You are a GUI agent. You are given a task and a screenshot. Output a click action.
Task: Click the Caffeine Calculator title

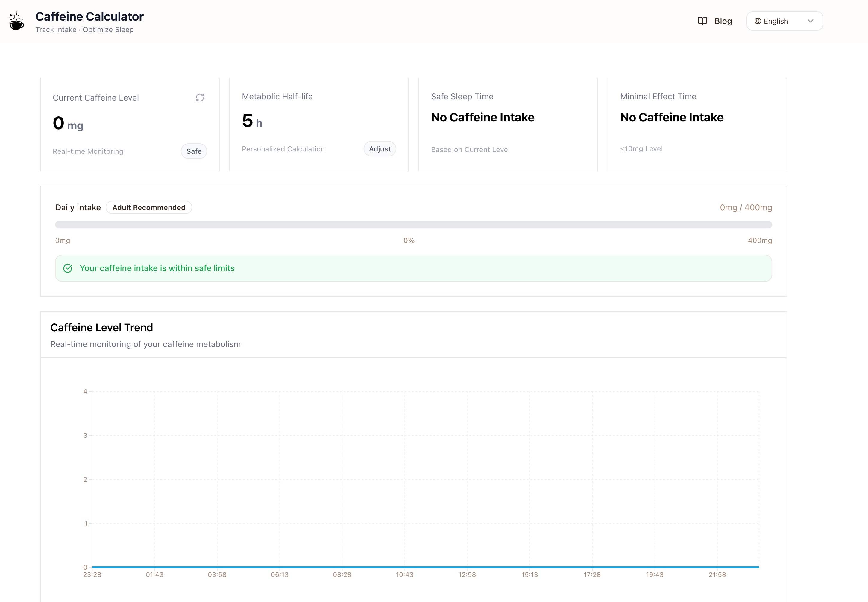click(89, 16)
